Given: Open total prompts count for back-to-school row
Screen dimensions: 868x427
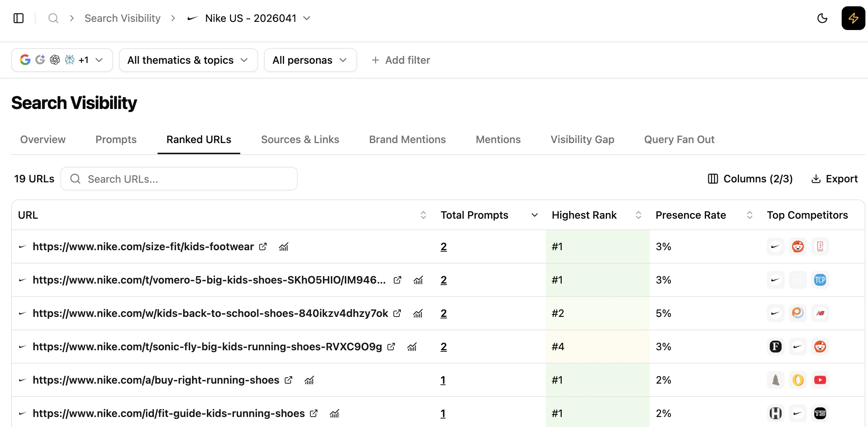Looking at the screenshot, I should [x=443, y=313].
